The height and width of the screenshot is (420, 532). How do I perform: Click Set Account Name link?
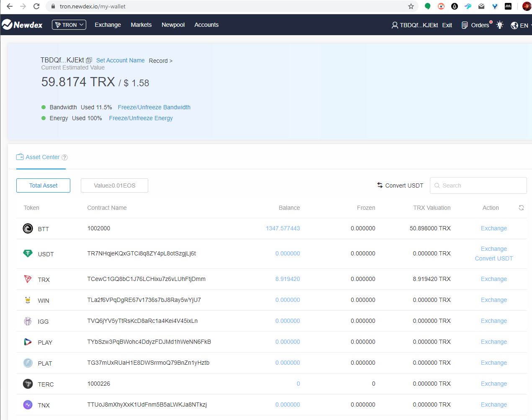[x=121, y=60]
